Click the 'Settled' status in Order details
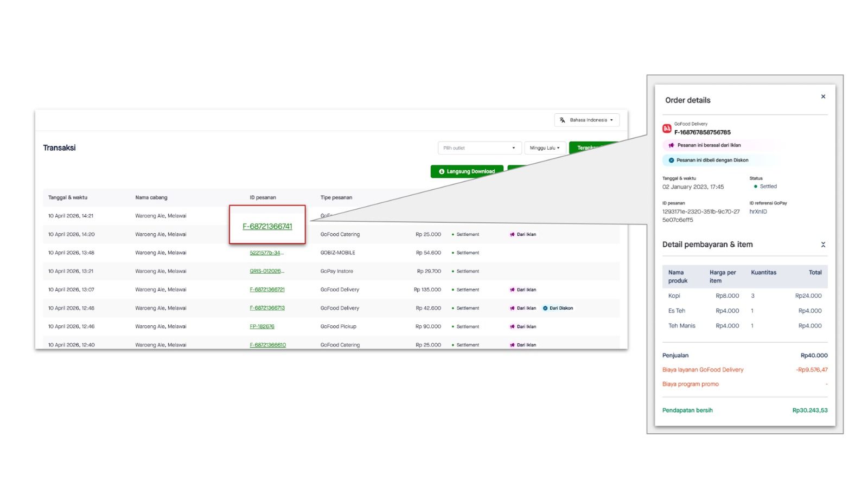The height and width of the screenshot is (488, 868). click(x=765, y=187)
